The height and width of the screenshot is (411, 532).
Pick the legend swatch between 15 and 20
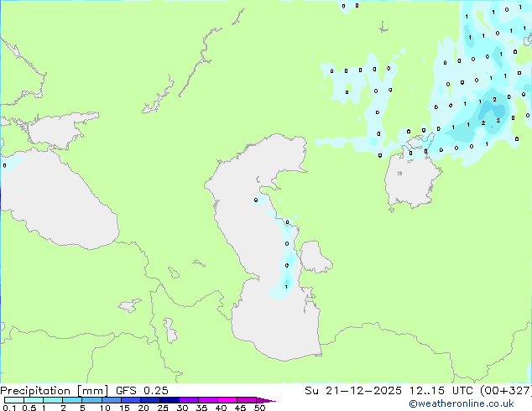point(130,400)
